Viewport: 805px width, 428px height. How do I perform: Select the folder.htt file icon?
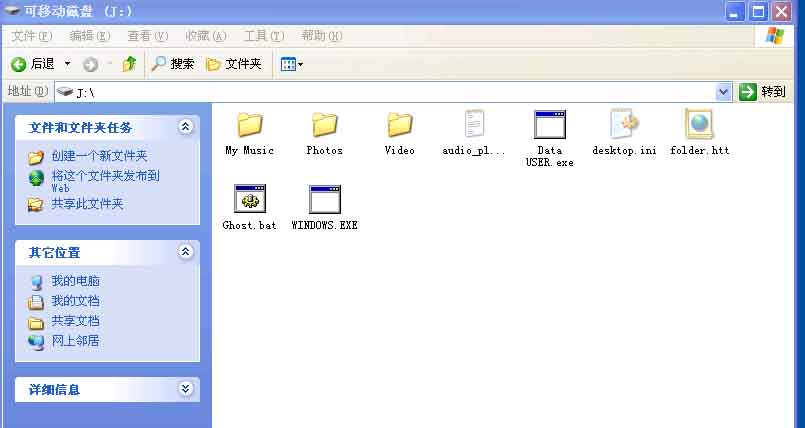[699, 124]
